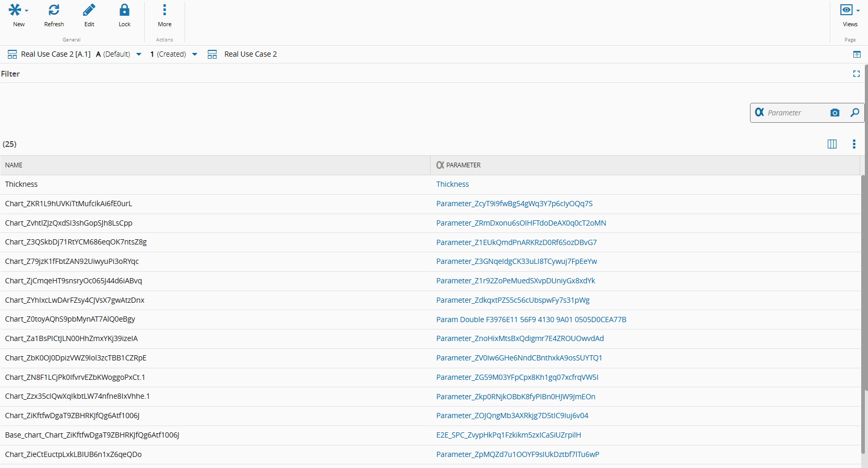Open the Thickness parameter link
Screen dimensions: 868x468
pos(453,184)
